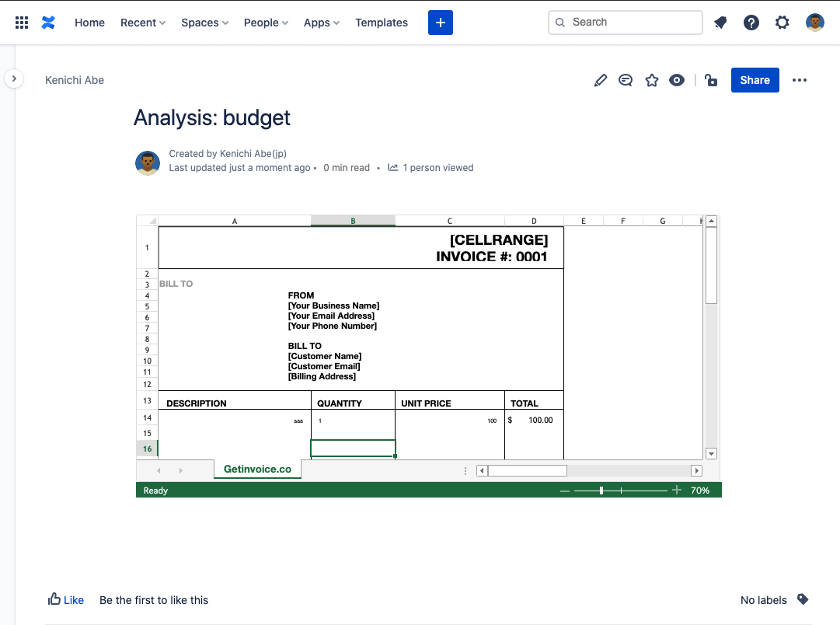Screen dimensions: 840x625
Task: Open the notifications bell icon
Action: 720,23
